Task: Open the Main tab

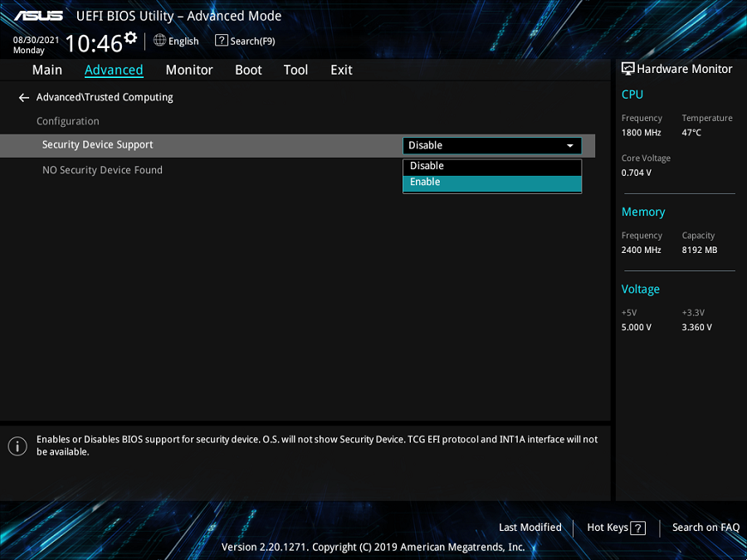Action: click(47, 70)
